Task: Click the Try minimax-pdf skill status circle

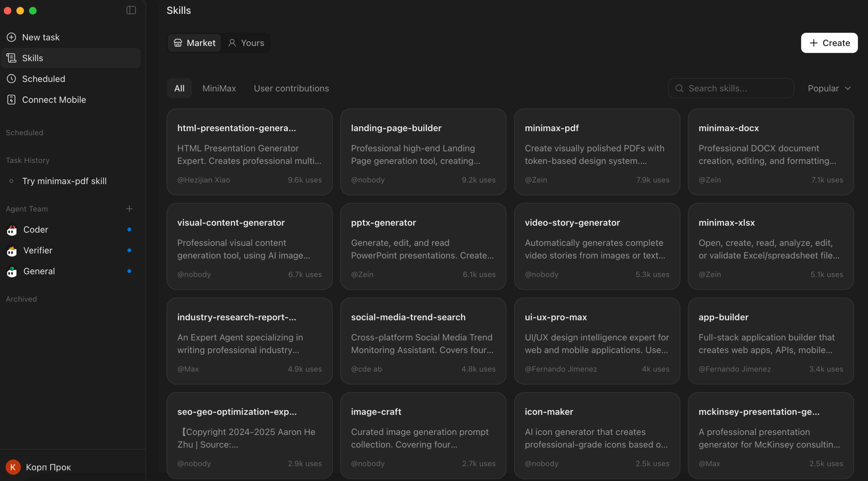Action: (x=12, y=181)
